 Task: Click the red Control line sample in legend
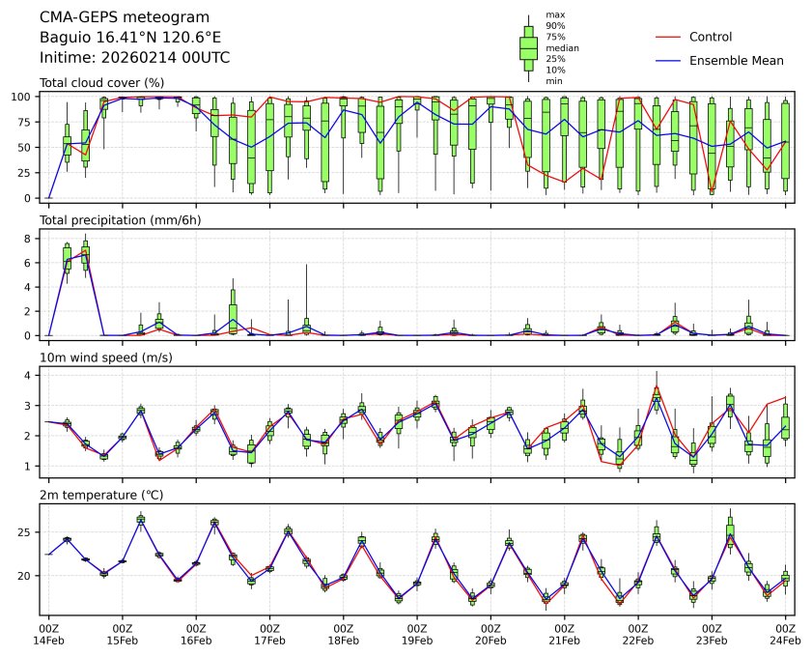point(669,37)
